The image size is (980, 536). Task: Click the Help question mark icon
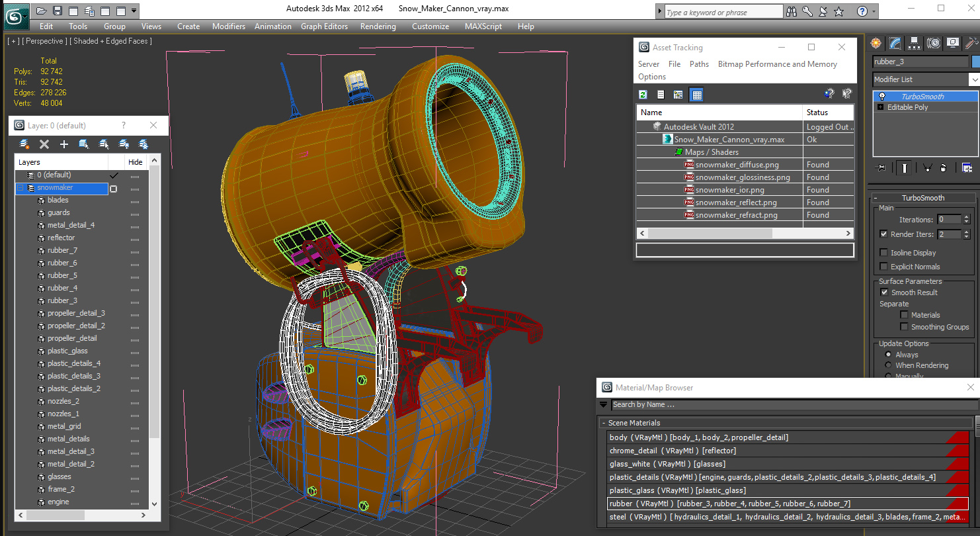click(862, 11)
